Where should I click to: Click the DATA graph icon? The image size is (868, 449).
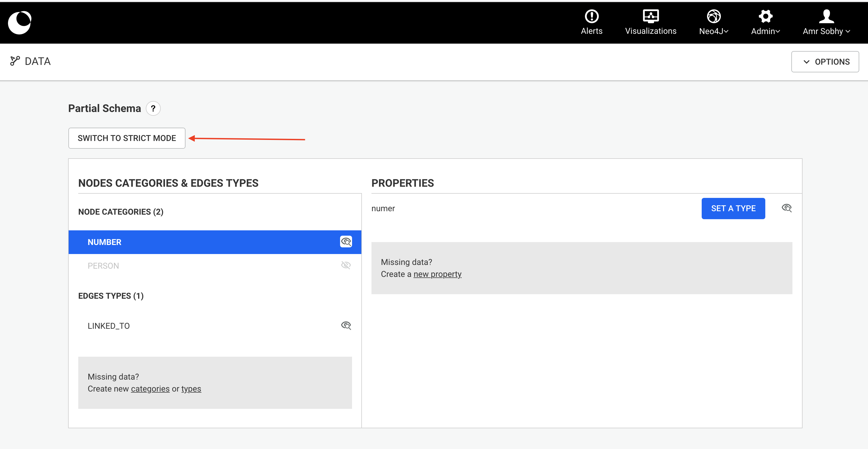point(15,61)
